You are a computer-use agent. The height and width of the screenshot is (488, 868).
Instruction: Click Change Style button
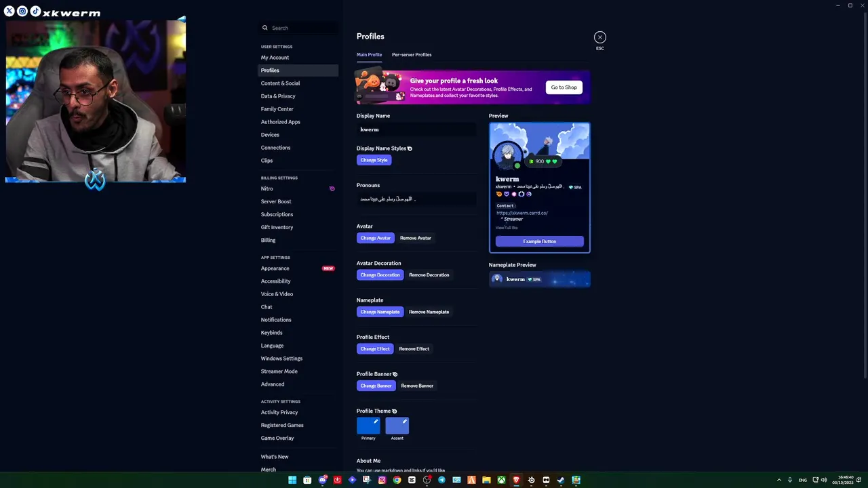pos(374,160)
